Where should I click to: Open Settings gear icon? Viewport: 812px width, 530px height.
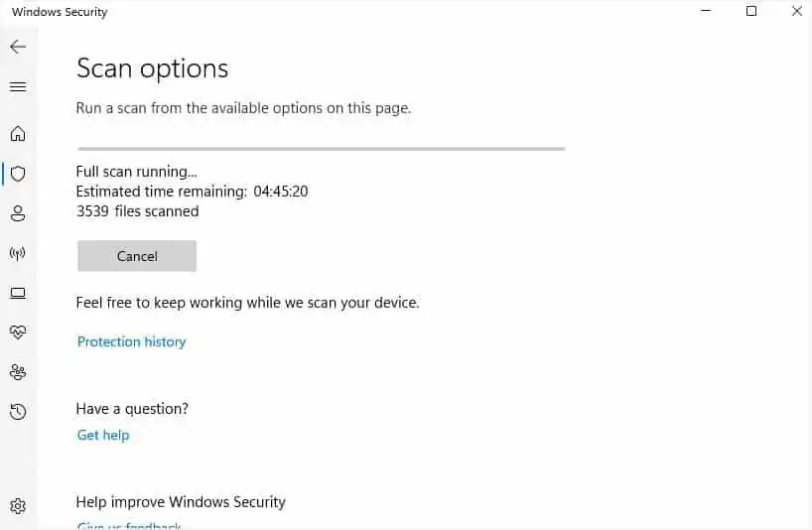(x=18, y=506)
